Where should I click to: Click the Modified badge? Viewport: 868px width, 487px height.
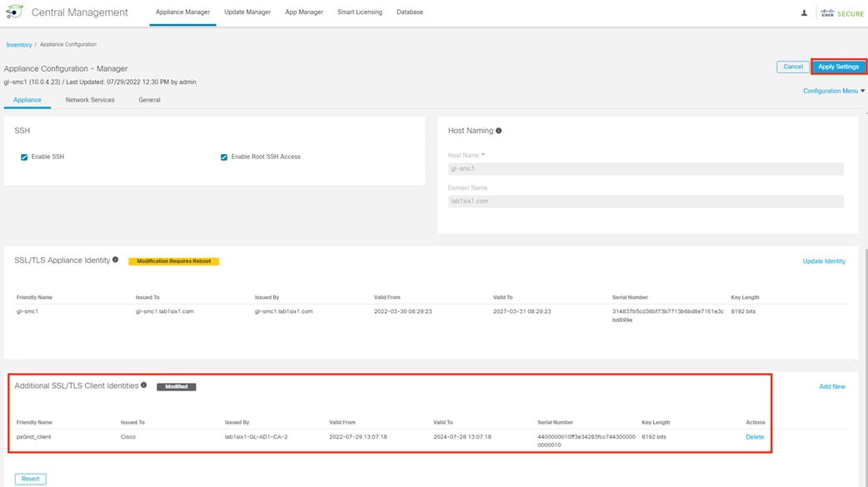click(x=176, y=387)
